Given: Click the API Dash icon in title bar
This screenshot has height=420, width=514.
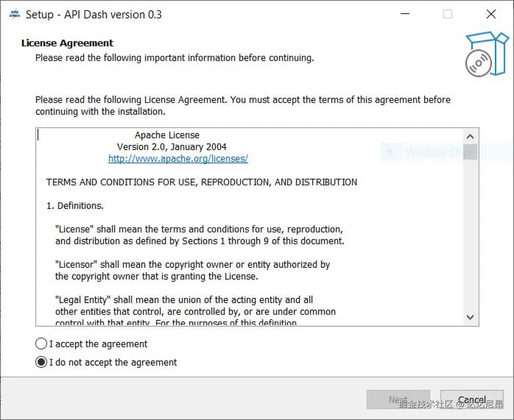Looking at the screenshot, I should (x=15, y=14).
